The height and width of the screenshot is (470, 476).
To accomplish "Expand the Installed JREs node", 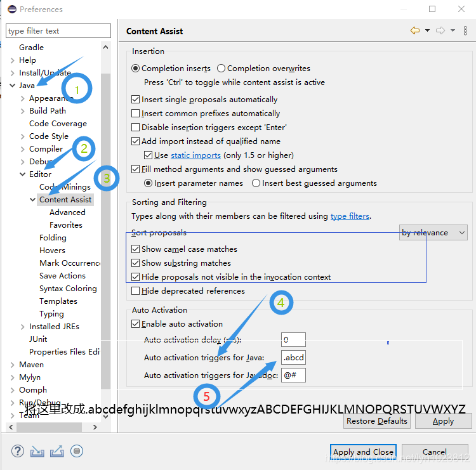I will tap(22, 327).
